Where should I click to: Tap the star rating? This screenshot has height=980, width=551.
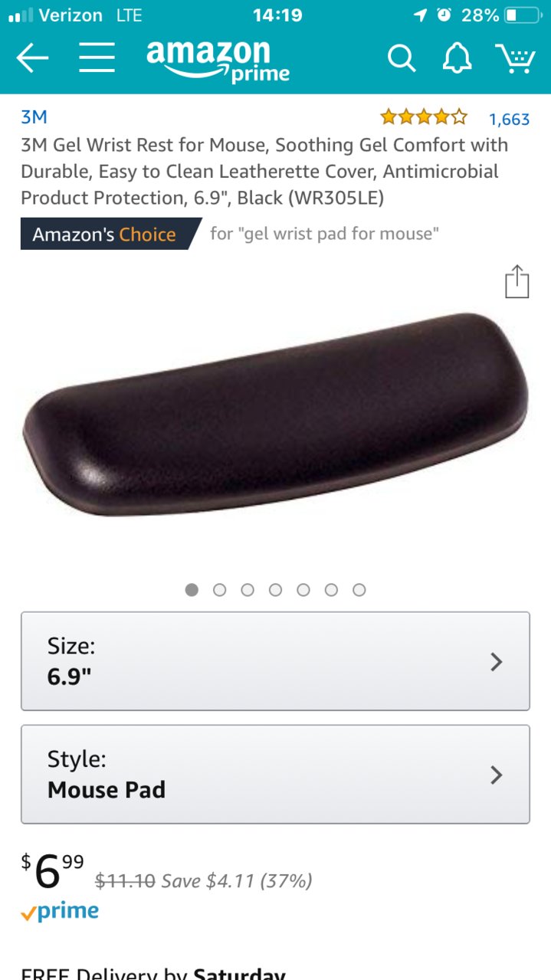pos(424,117)
